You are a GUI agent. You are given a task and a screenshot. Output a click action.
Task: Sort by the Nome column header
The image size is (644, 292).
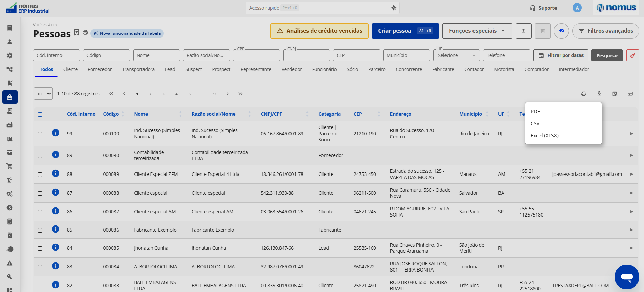click(x=141, y=114)
